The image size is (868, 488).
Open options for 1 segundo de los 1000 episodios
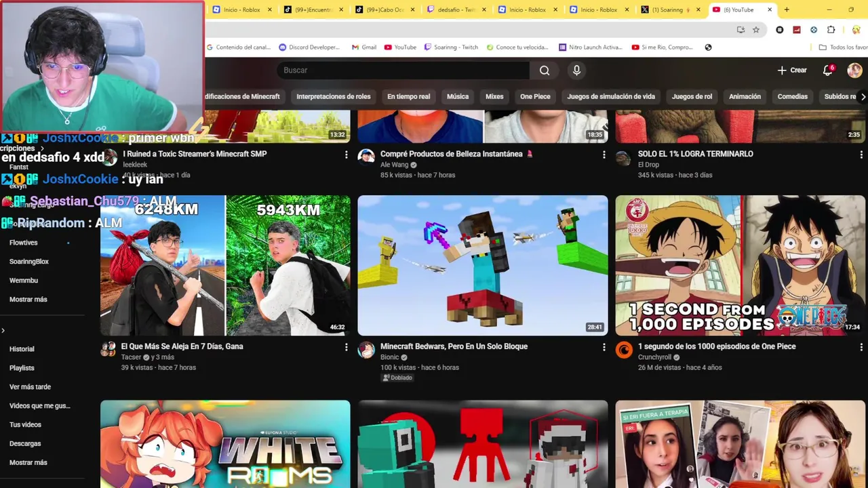[x=861, y=347]
